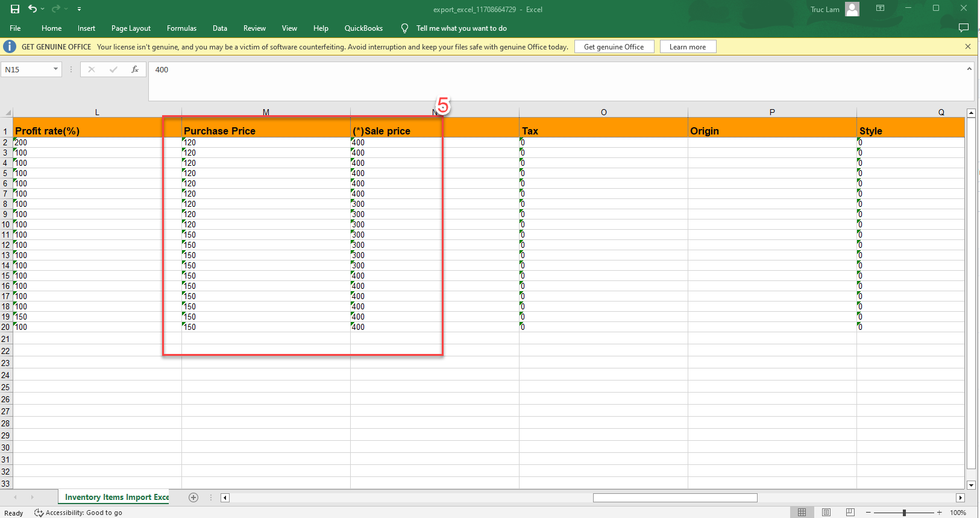This screenshot has width=980, height=518.
Task: Click the zoom slider handle
Action: 904,513
